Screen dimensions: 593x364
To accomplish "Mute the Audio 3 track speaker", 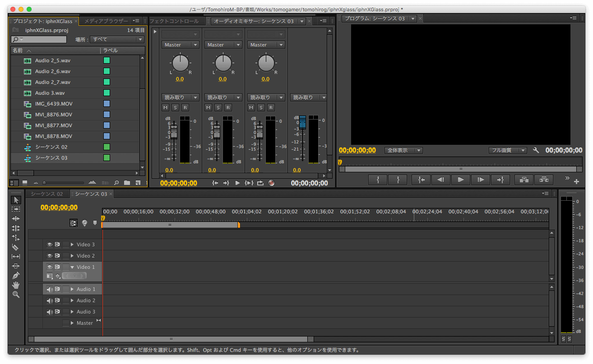I will tap(50, 312).
